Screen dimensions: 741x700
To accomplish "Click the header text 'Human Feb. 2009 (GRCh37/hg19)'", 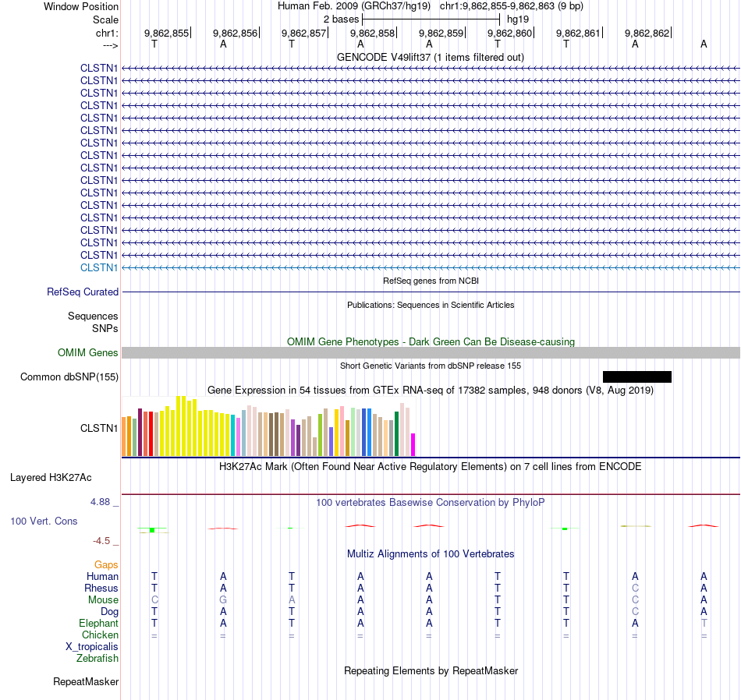I will 354,6.
